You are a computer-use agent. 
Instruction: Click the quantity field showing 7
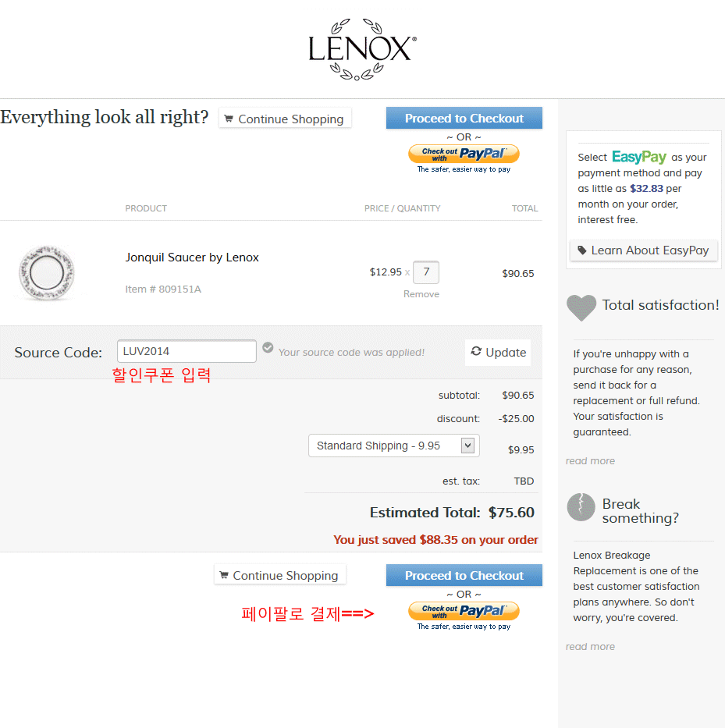425,272
